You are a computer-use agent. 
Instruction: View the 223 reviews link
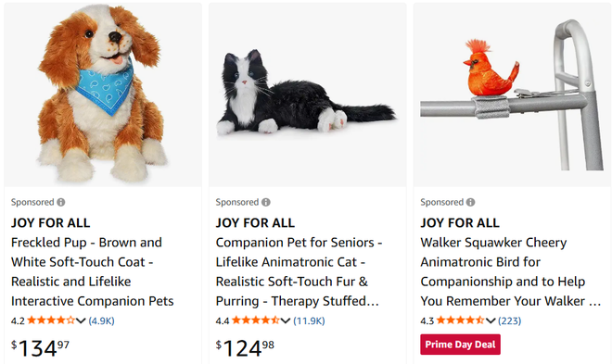pyautogui.click(x=509, y=320)
